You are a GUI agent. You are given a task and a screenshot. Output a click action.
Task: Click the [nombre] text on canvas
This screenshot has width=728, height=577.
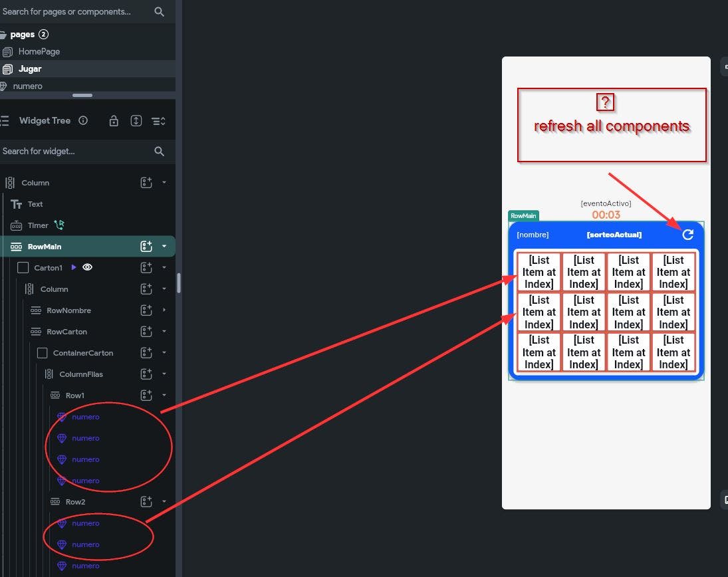tap(533, 235)
